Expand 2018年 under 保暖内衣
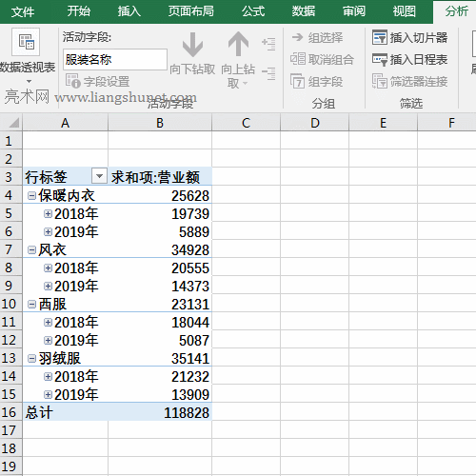Screen dimensions: 476x476 48,214
